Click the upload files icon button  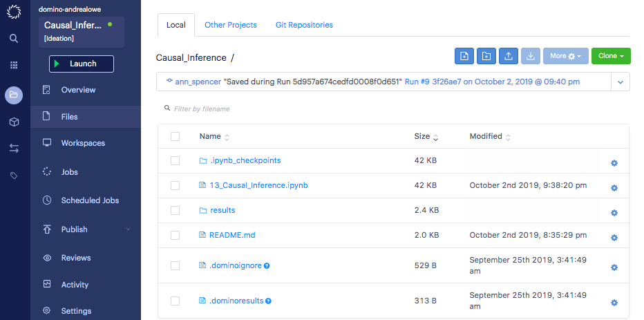tap(509, 56)
